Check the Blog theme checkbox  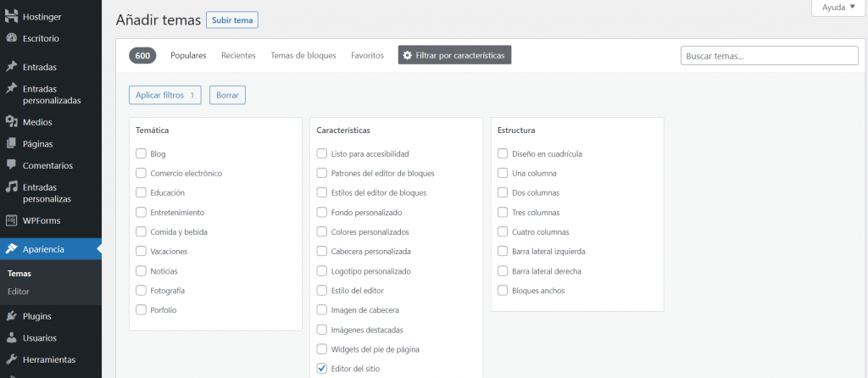pyautogui.click(x=142, y=154)
